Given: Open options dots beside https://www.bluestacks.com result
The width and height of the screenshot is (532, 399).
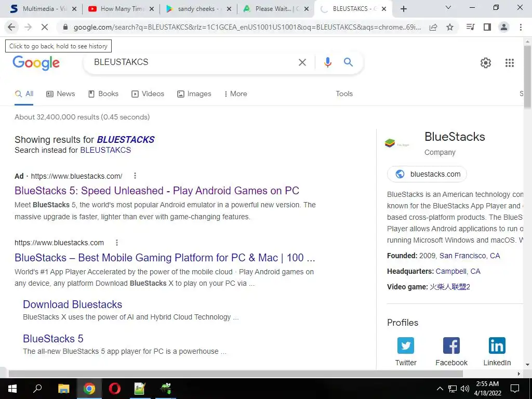Looking at the screenshot, I should 117,243.
